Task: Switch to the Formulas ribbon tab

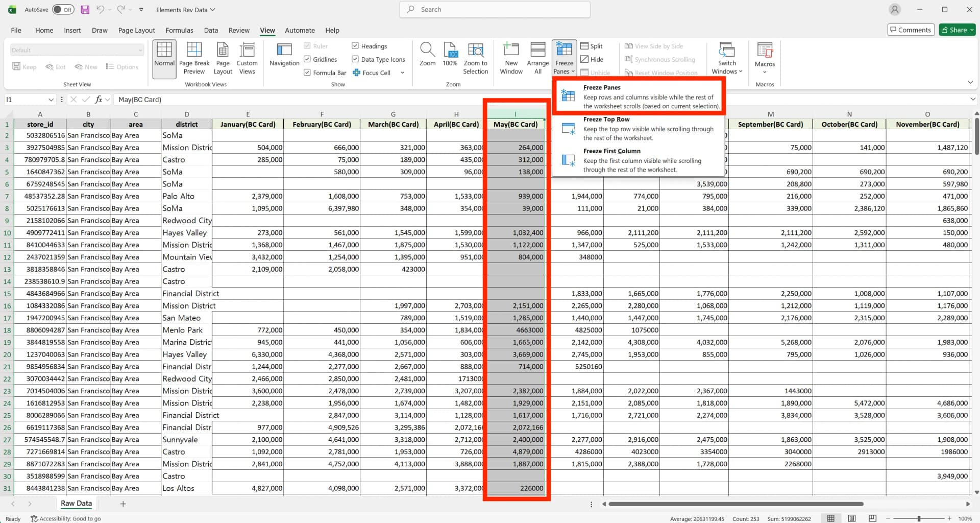Action: [179, 30]
